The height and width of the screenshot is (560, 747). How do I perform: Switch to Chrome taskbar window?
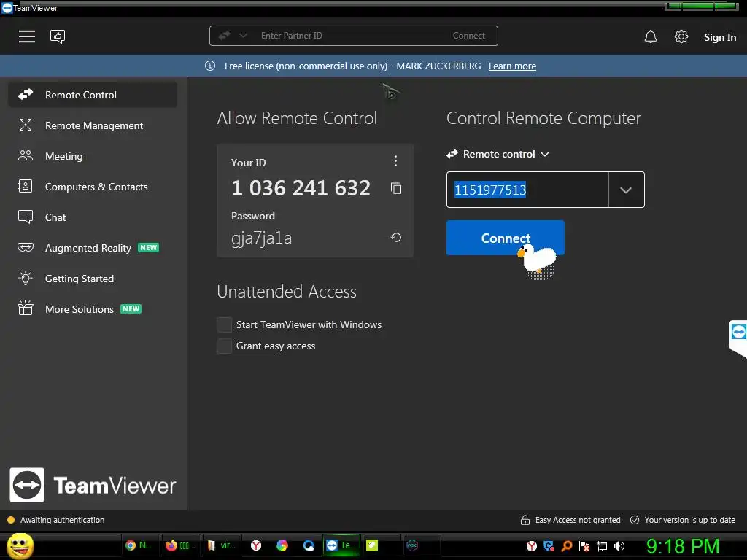(139, 545)
